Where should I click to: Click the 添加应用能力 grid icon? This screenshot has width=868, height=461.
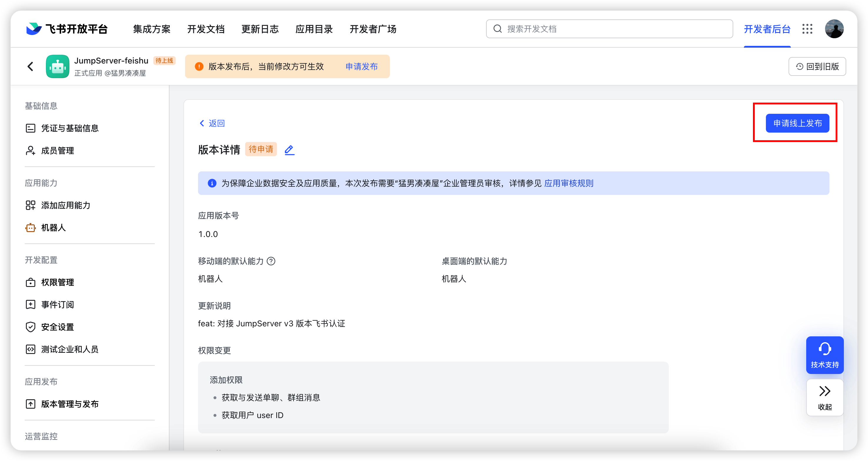[x=30, y=205]
